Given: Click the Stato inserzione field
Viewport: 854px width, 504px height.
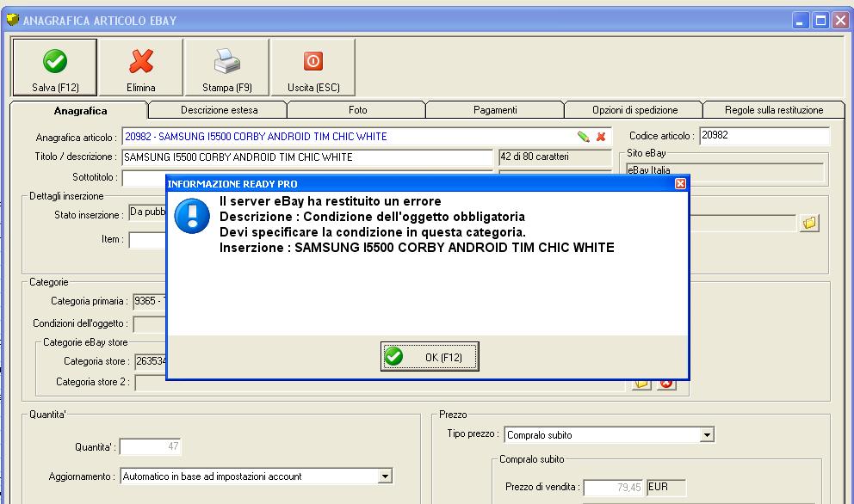Looking at the screenshot, I should 147,212.
